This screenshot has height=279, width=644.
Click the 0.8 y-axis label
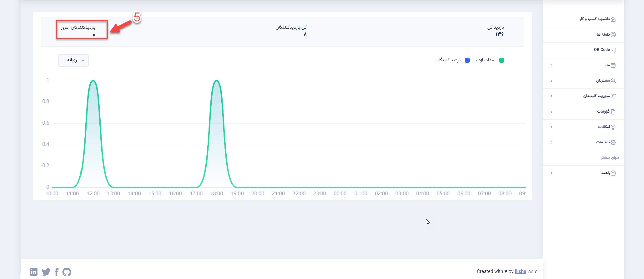tap(46, 101)
